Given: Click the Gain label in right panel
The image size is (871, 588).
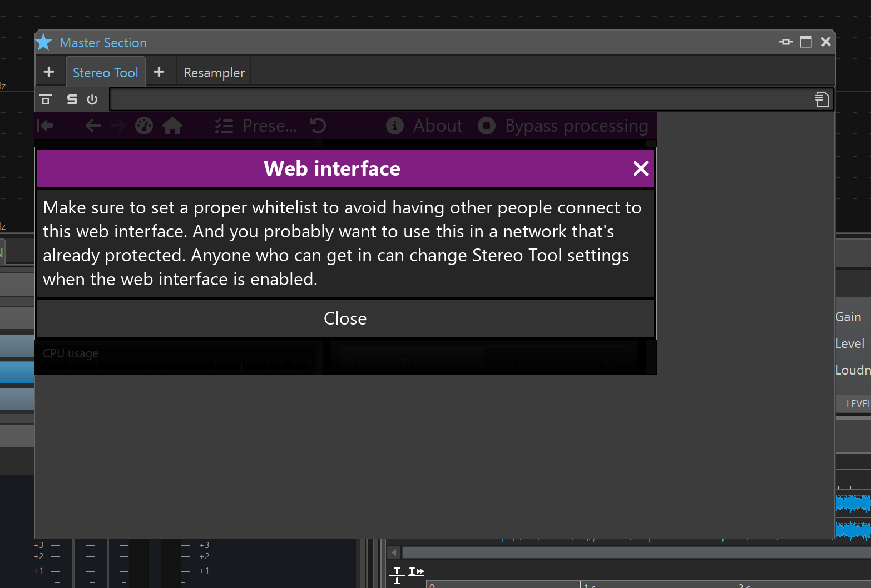Looking at the screenshot, I should click(848, 317).
